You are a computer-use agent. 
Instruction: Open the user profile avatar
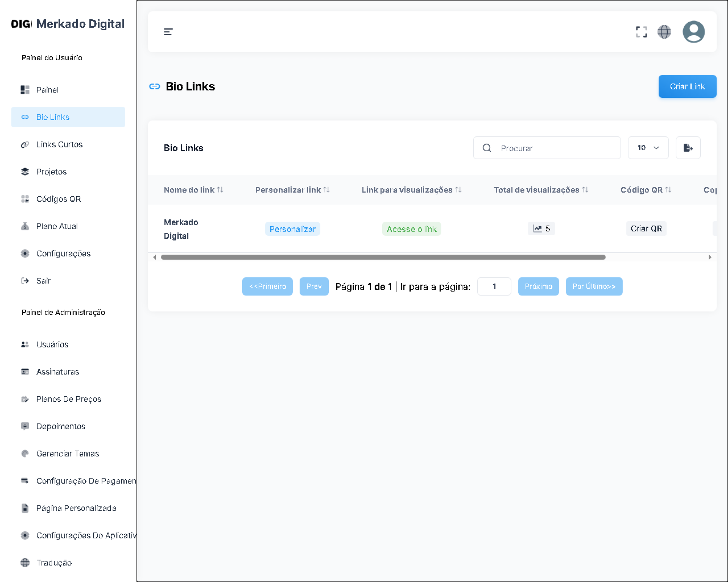pyautogui.click(x=693, y=32)
